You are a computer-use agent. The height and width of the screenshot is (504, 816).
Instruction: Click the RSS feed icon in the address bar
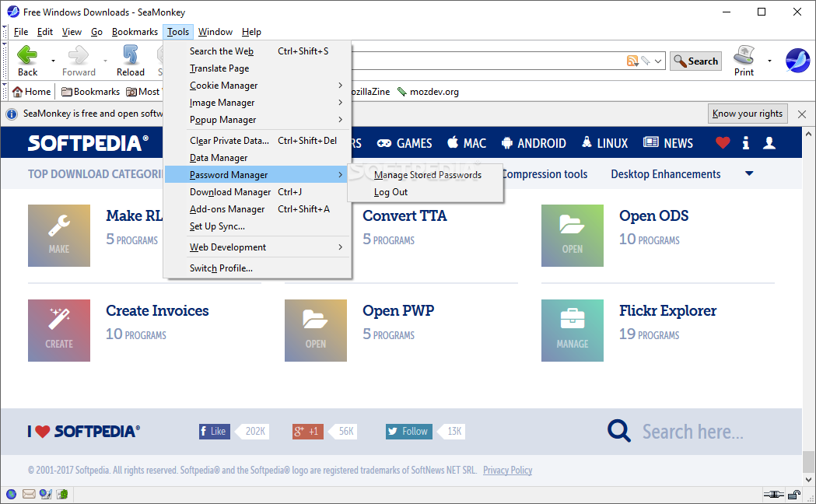[632, 61]
